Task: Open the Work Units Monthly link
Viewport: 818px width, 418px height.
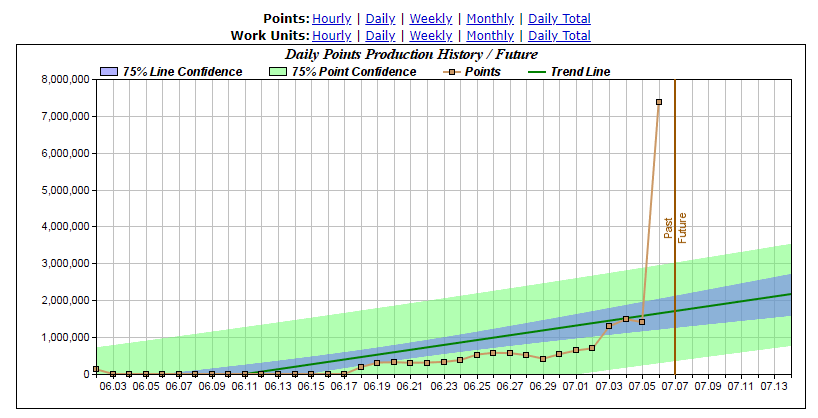Action: pyautogui.click(x=490, y=36)
